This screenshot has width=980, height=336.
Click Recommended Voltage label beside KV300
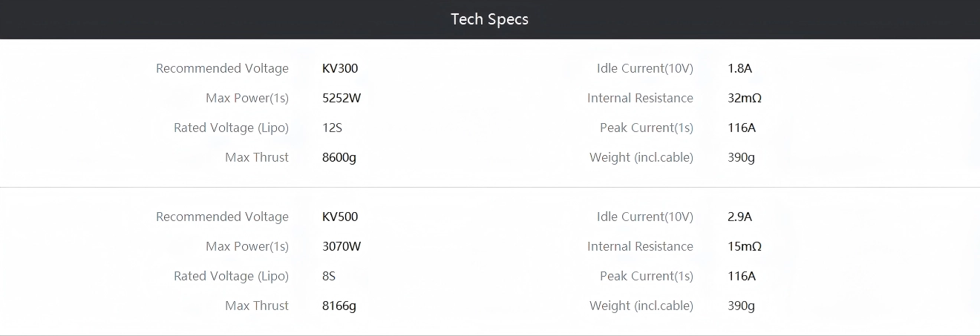tap(222, 68)
